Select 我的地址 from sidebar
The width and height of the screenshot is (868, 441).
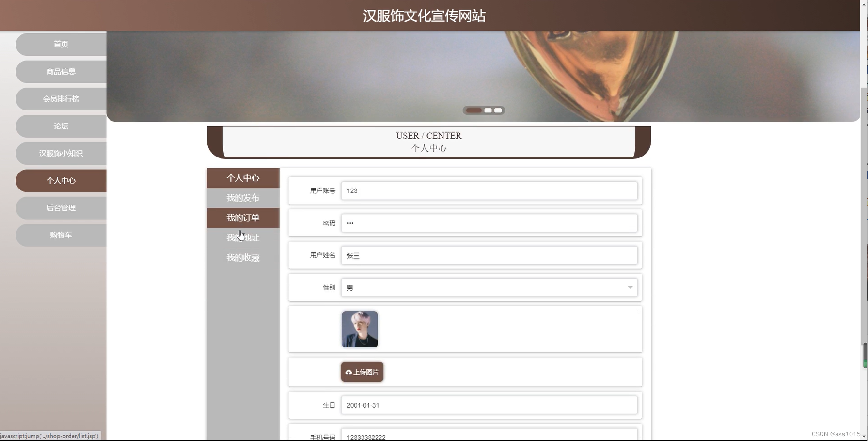point(243,237)
